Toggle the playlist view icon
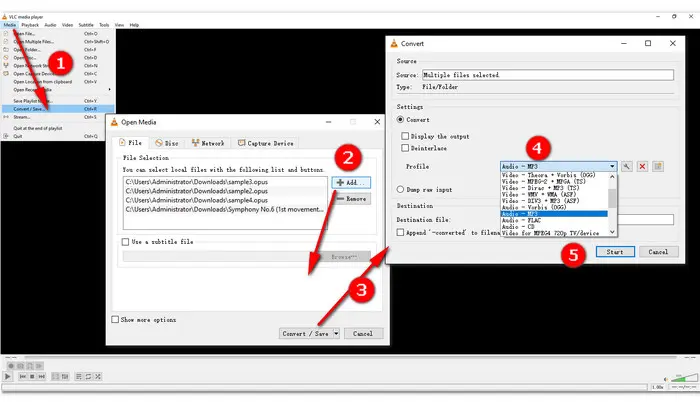Viewport: 700px width, 407px height. (79, 377)
